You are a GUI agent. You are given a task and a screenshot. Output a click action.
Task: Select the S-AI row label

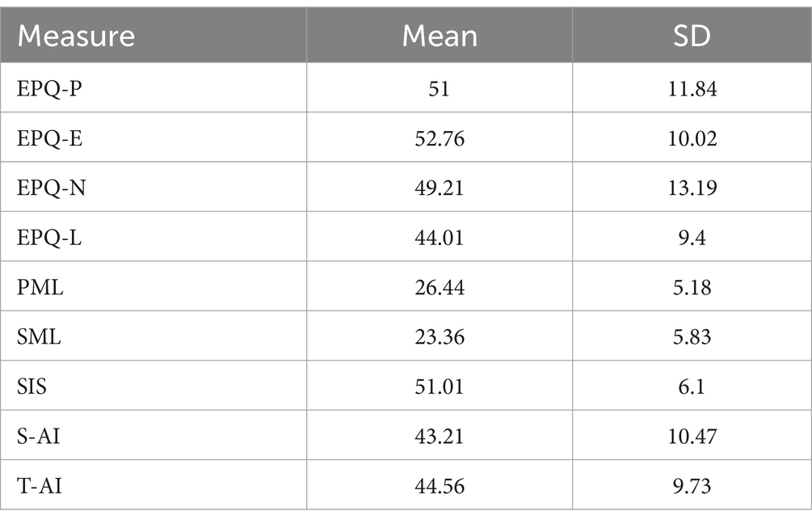tap(38, 436)
